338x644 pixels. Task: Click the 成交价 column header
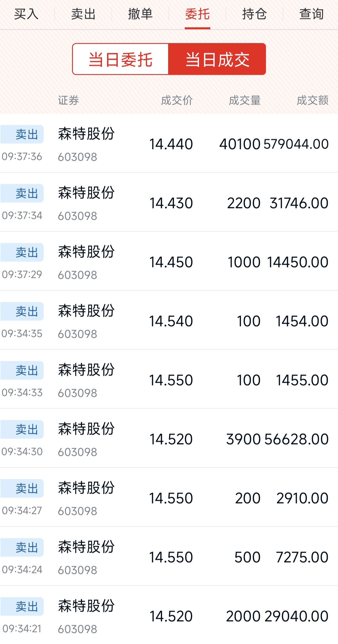(177, 100)
